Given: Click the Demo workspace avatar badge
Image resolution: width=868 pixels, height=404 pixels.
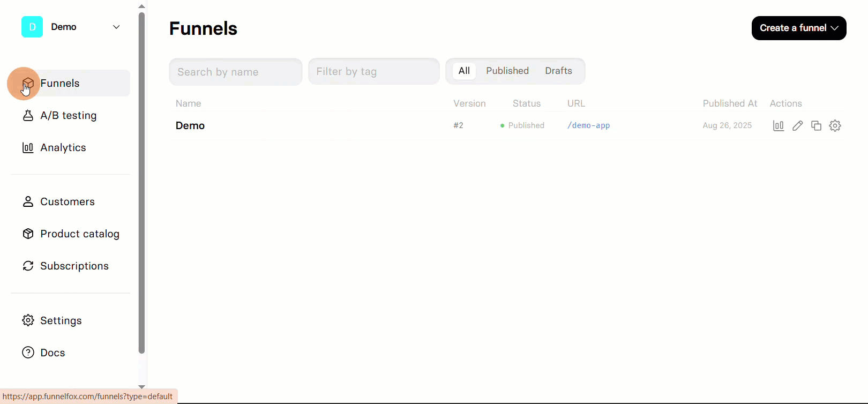Looking at the screenshot, I should coord(32,27).
